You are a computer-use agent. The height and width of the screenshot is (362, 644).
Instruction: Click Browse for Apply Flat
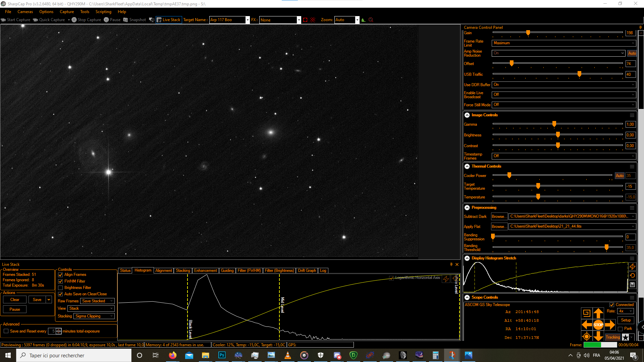click(499, 227)
